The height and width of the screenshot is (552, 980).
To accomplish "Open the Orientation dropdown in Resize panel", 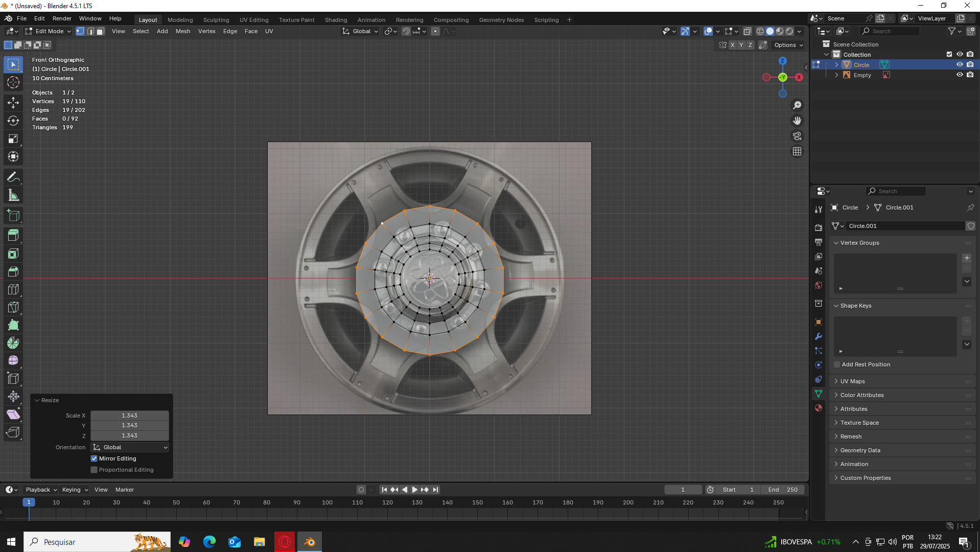I will (x=130, y=447).
